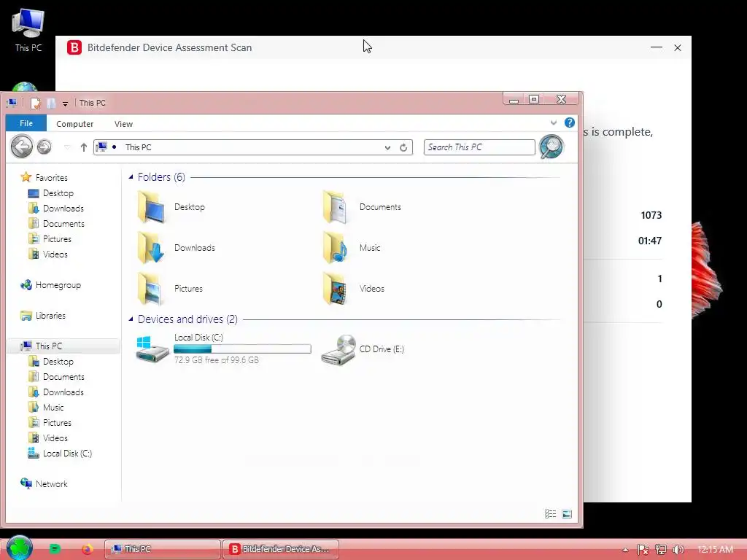The height and width of the screenshot is (560, 747).
Task: Open the Music folder icon in Folders group
Action: coord(336,248)
